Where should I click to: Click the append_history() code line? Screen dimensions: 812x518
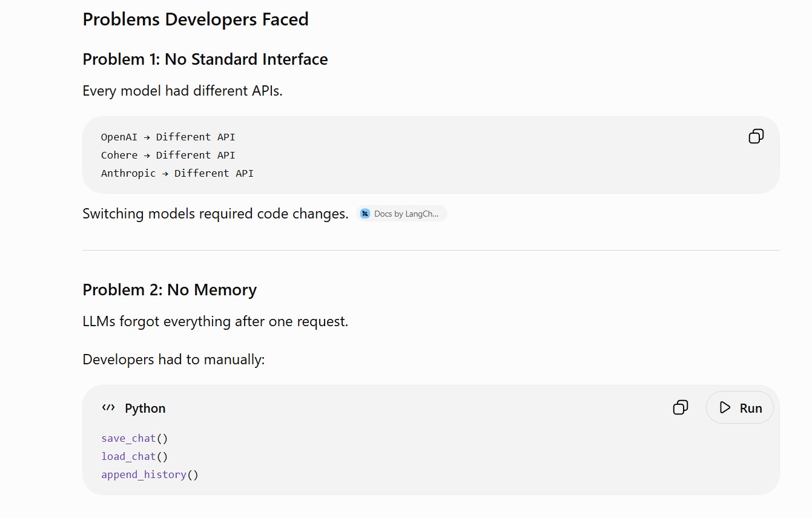coord(150,474)
